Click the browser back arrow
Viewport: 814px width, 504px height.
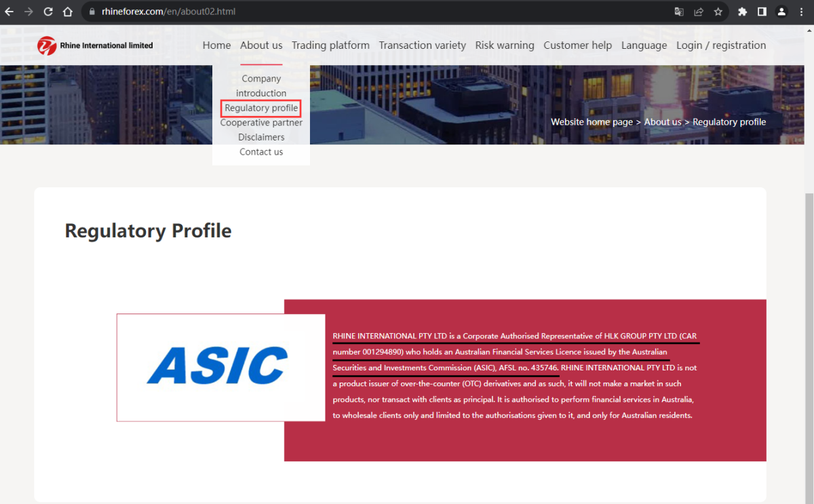click(x=9, y=12)
